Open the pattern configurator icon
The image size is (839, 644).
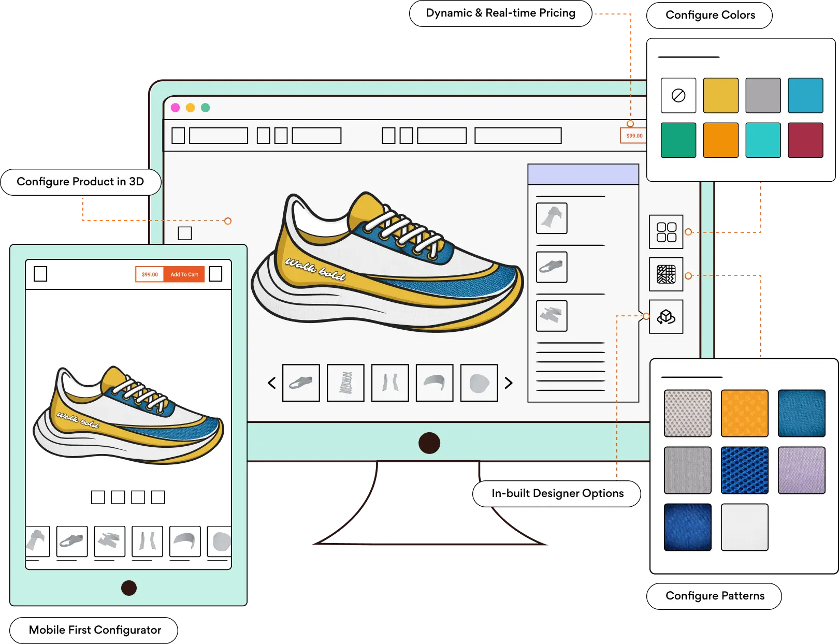coord(666,274)
